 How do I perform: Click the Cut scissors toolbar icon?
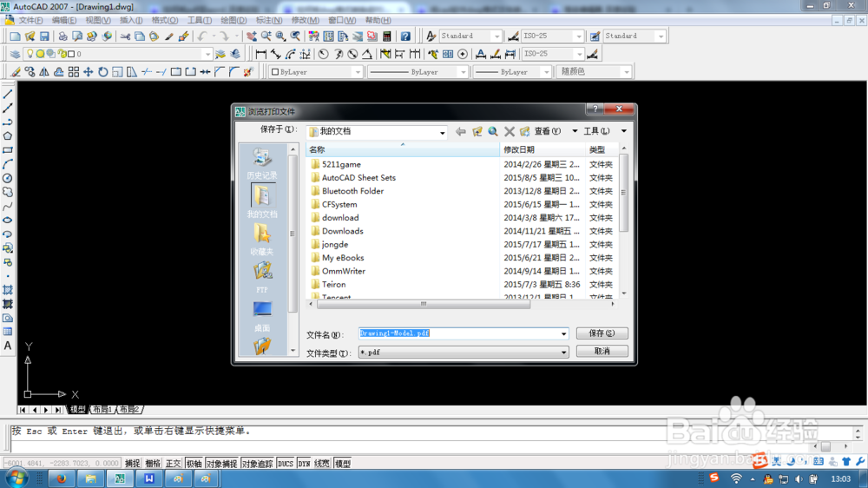tap(126, 36)
